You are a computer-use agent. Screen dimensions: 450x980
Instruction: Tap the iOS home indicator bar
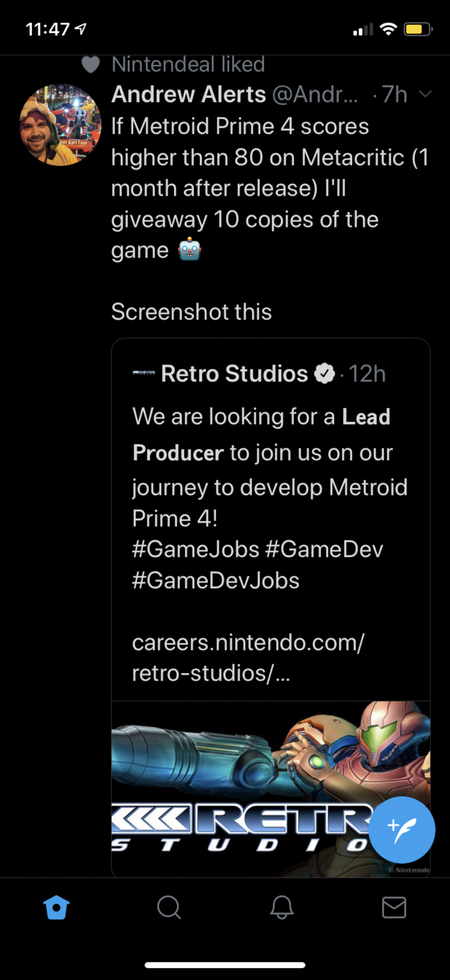225,965
